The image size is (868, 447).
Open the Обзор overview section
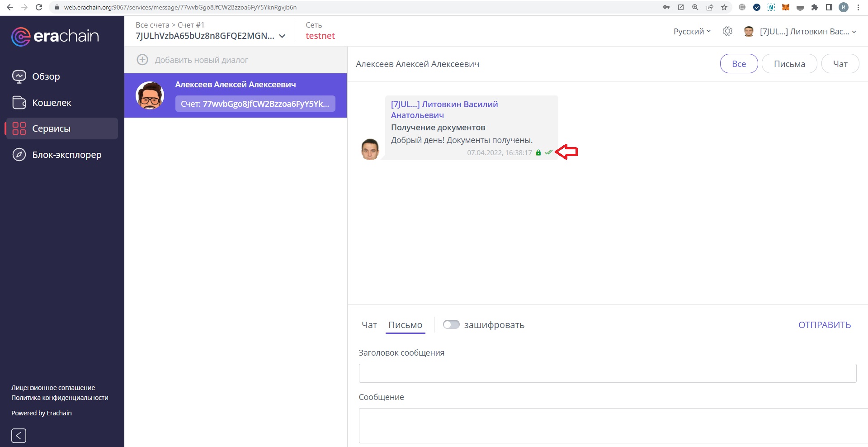pyautogui.click(x=46, y=76)
